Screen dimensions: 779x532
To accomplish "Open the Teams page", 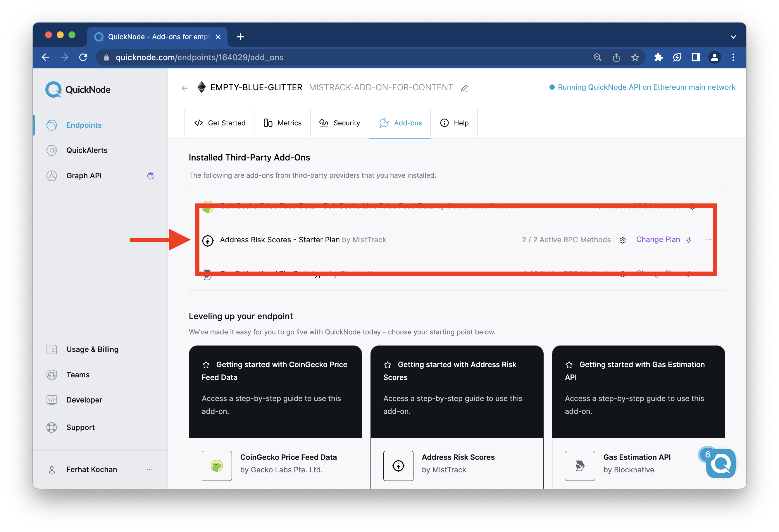I will (78, 374).
